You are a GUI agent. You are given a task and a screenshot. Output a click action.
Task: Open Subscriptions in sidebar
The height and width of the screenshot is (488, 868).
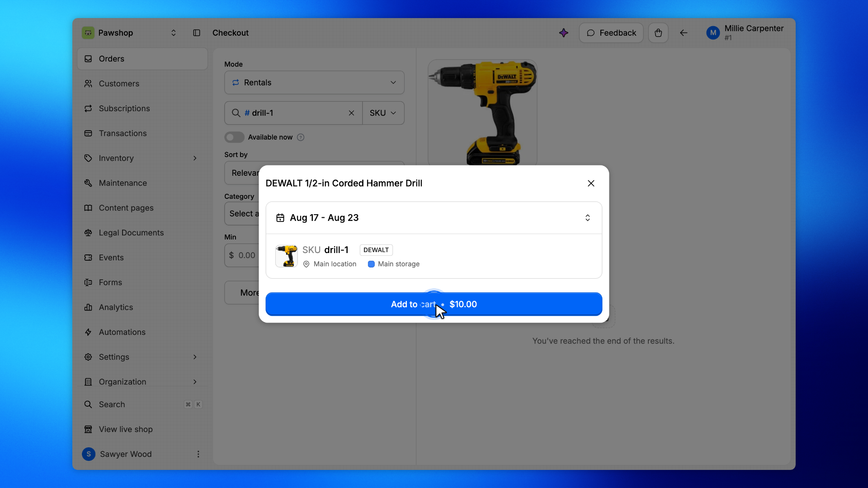142,108
